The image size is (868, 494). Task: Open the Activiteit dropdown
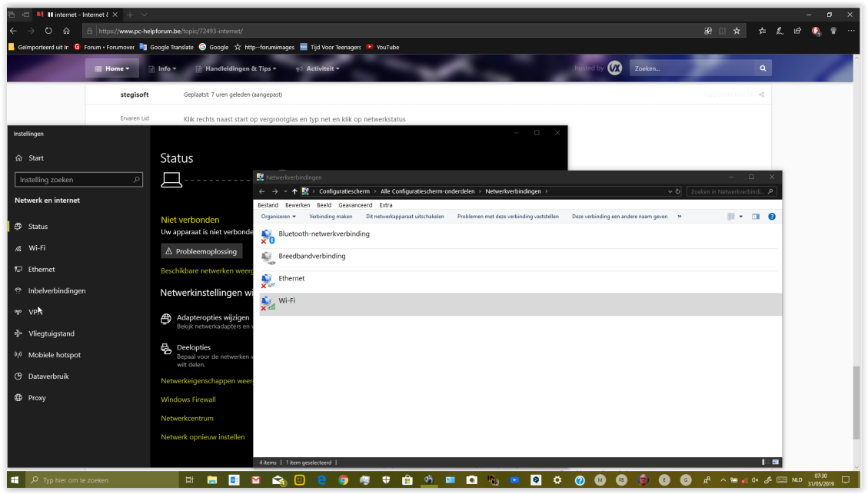pyautogui.click(x=318, y=68)
